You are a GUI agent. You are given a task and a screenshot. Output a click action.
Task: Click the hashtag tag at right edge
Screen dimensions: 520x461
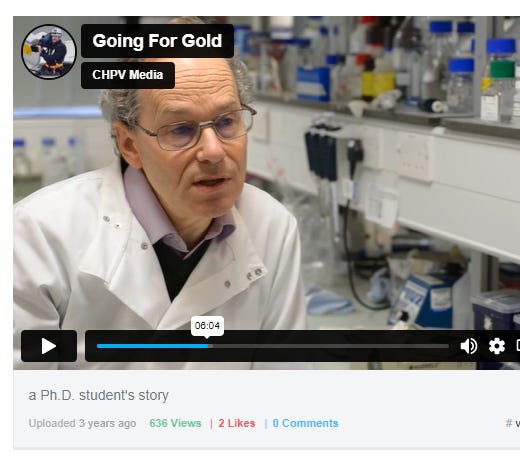tap(513, 423)
